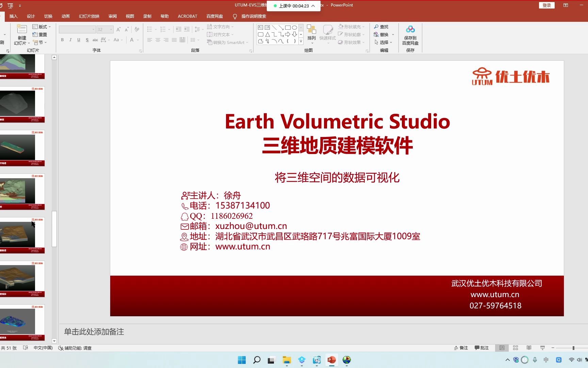Image resolution: width=588 pixels, height=368 pixels.
Task: Open File Explorer from taskbar
Action: click(x=287, y=360)
